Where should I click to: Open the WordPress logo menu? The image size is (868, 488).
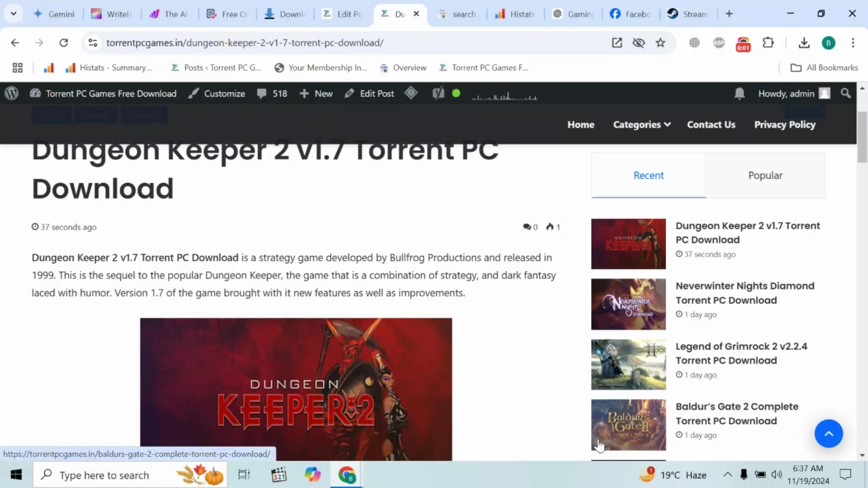11,94
